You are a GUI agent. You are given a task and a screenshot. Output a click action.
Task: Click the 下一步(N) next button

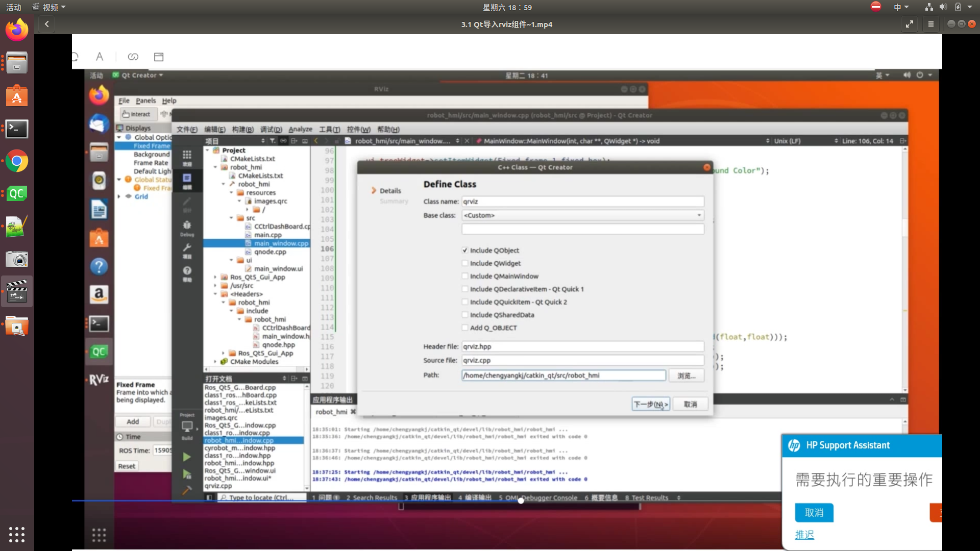point(650,404)
